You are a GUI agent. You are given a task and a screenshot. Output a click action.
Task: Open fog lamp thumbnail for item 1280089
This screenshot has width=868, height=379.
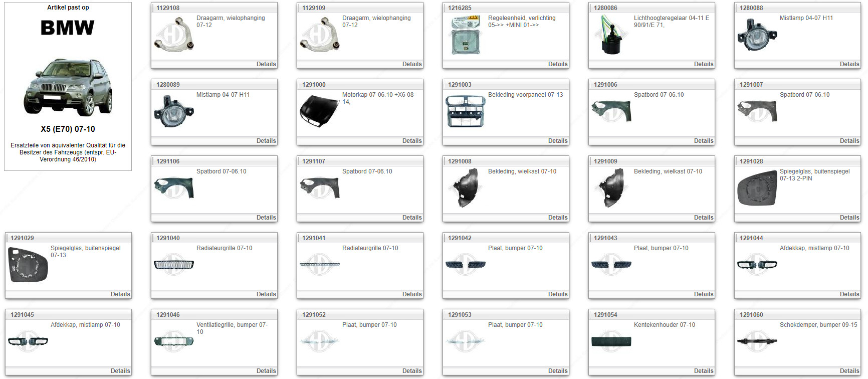[174, 111]
